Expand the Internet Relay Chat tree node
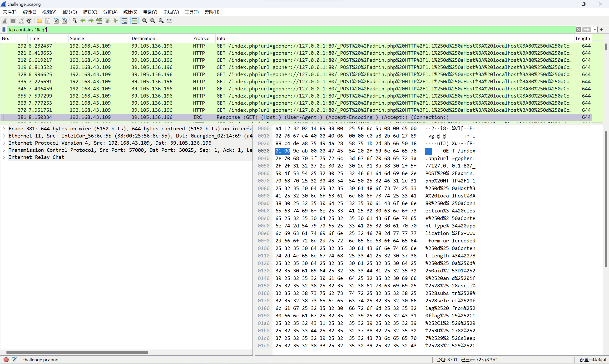The height and width of the screenshot is (364, 609). coord(4,157)
